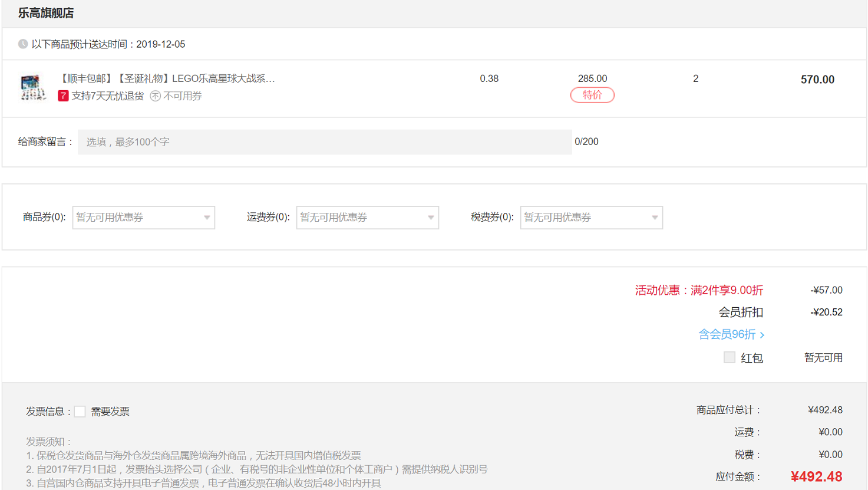Screen dimensions: 868x490
Task: Open the LEGO Star Wars product thumbnail
Action: [x=33, y=87]
